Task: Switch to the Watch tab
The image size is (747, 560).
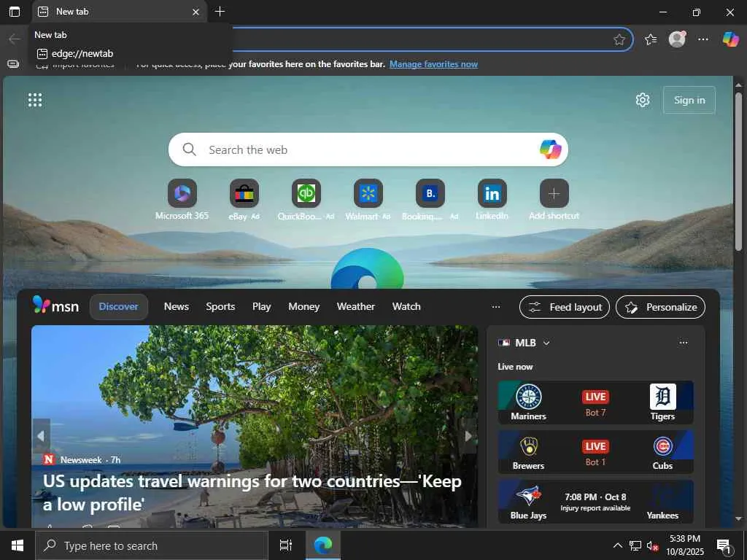Action: (406, 307)
